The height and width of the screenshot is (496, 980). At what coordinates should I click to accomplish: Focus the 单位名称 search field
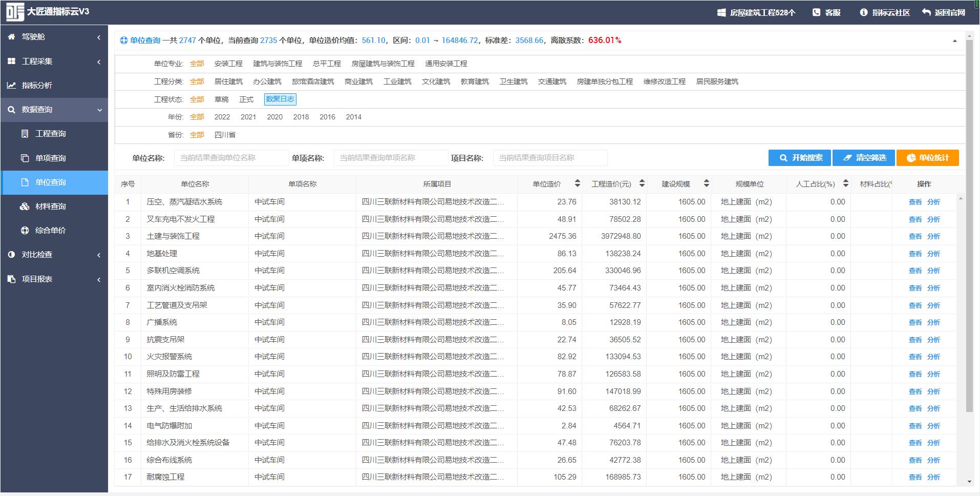231,158
